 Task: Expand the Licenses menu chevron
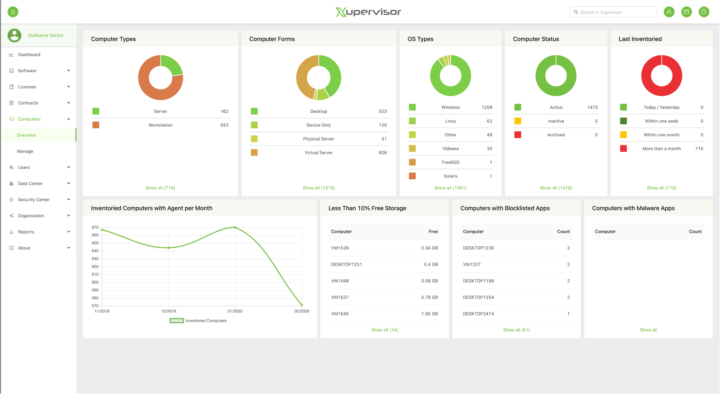pos(68,87)
